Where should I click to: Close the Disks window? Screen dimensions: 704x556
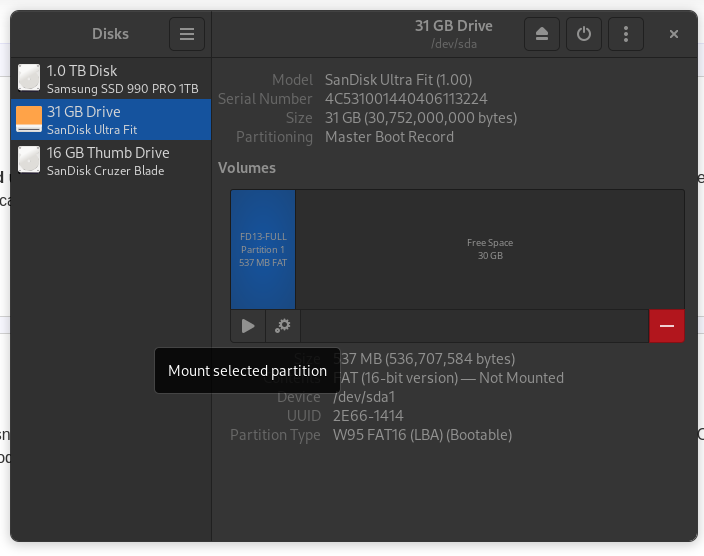(673, 34)
